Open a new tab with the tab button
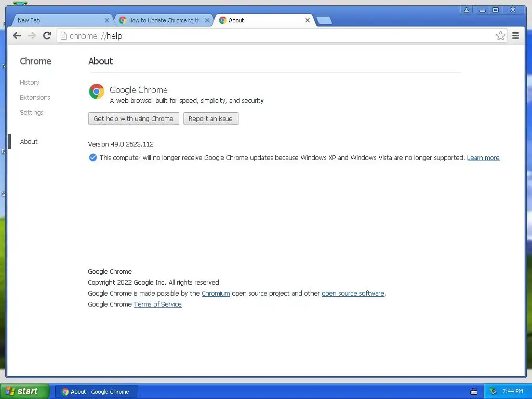This screenshot has width=532, height=399. pos(324,20)
